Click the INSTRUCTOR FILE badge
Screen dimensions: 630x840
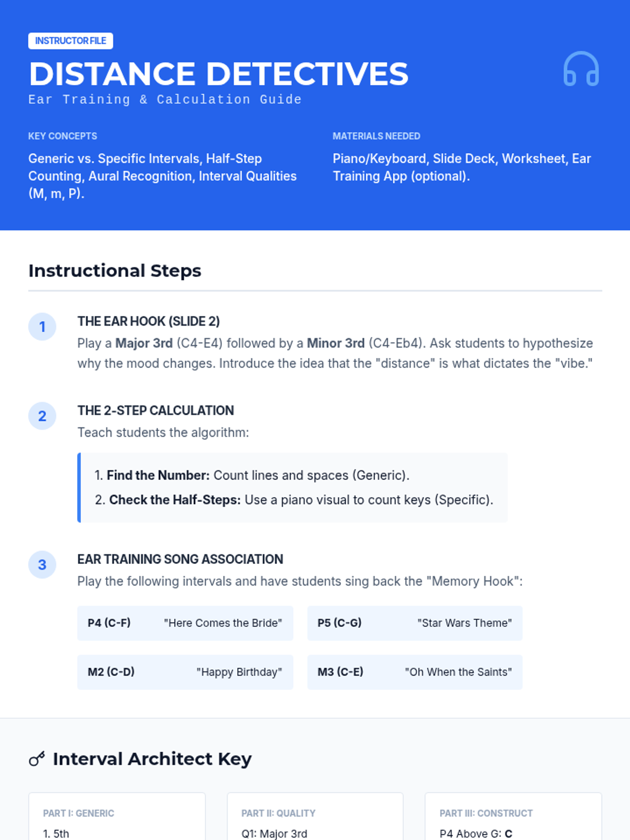(70, 41)
